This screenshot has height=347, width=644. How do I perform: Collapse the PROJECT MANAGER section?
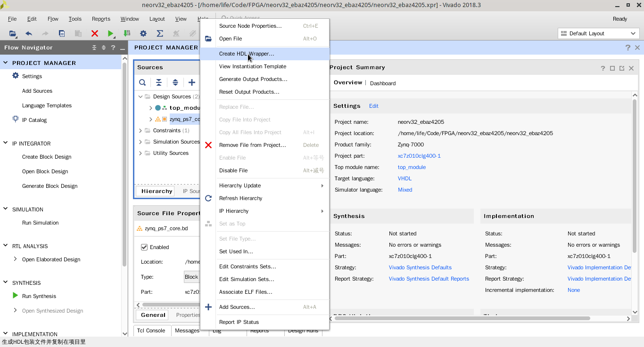[x=6, y=63]
